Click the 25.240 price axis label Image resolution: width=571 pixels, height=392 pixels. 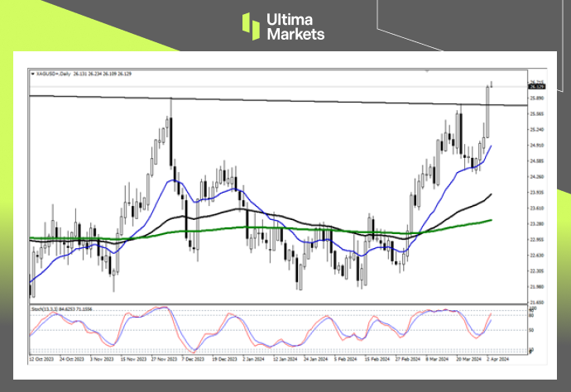click(x=536, y=130)
